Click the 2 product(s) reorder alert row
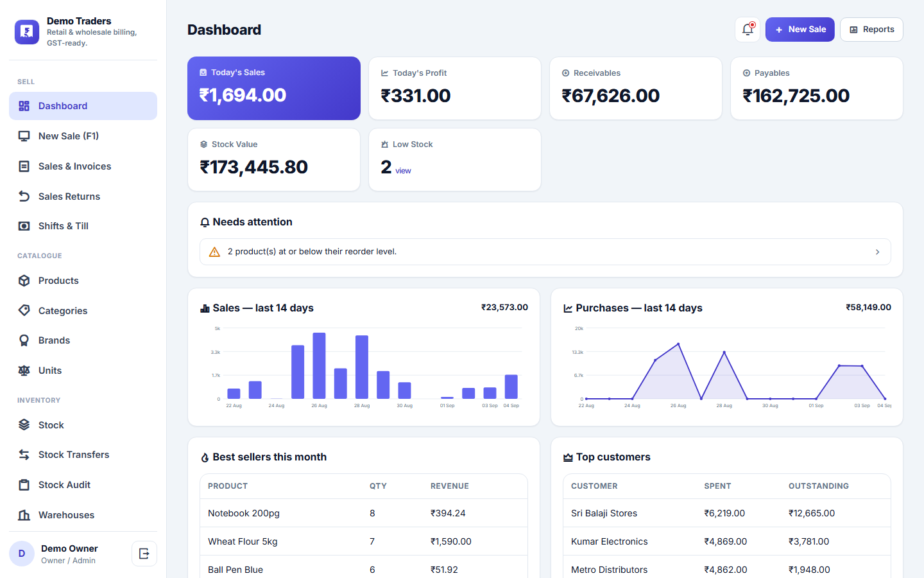Image resolution: width=924 pixels, height=578 pixels. click(x=545, y=252)
